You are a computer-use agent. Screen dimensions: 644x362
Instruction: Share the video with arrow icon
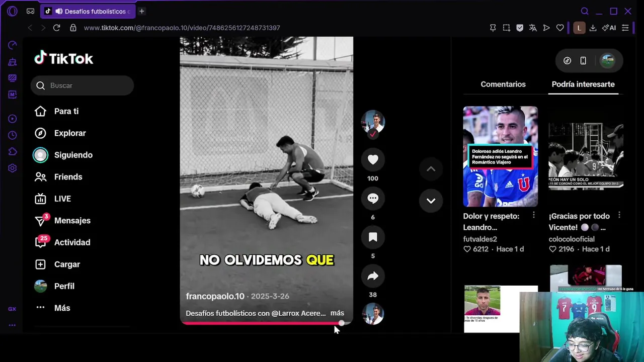coord(373,276)
